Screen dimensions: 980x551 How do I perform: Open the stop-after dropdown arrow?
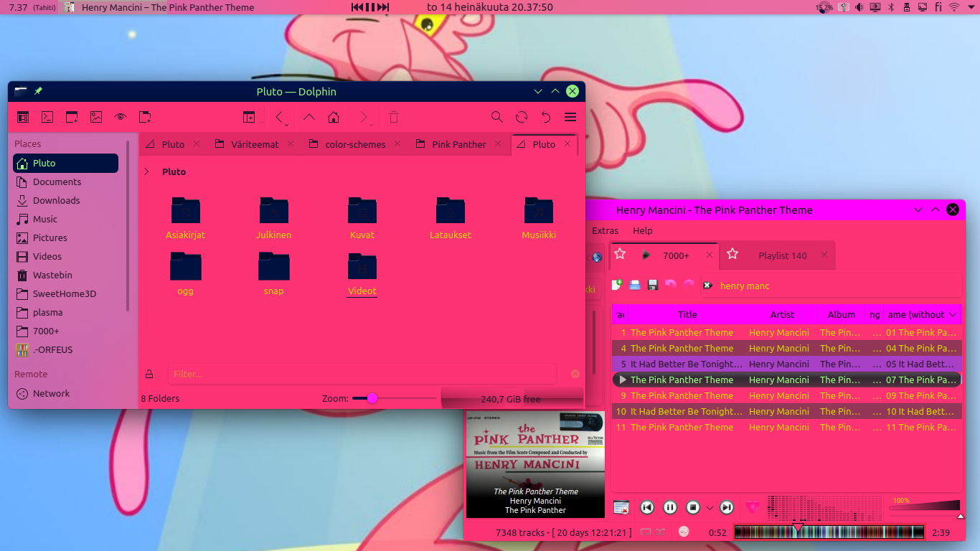coord(710,508)
